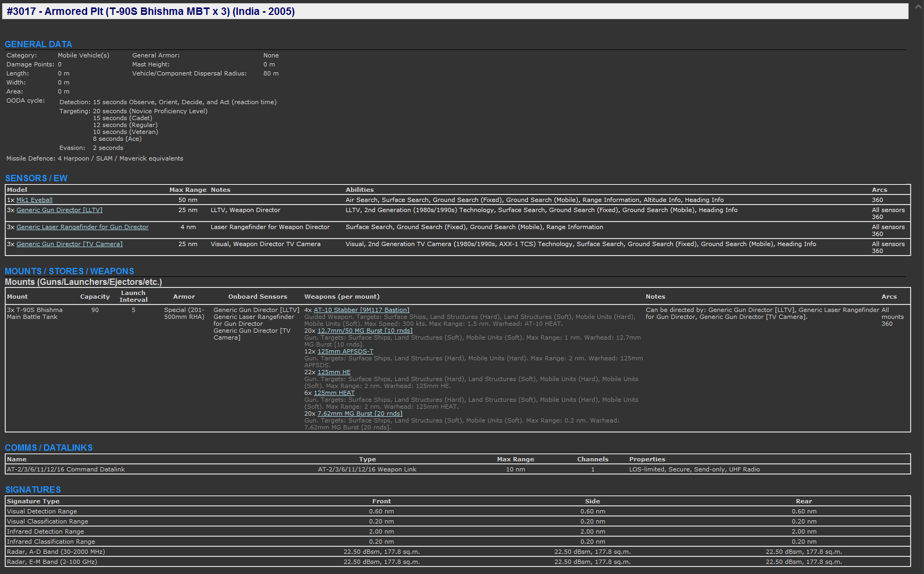
Task: Click the page title #3017 Armored Plt
Action: point(151,11)
